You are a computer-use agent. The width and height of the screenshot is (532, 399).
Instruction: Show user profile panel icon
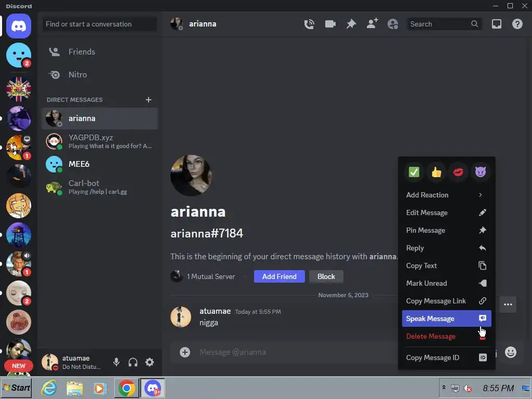[x=393, y=24]
